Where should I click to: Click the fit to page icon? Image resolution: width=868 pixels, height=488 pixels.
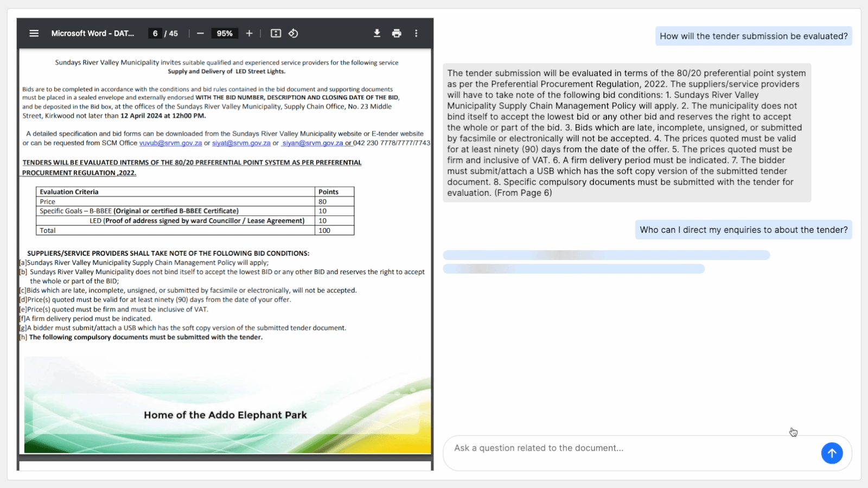pyautogui.click(x=276, y=33)
